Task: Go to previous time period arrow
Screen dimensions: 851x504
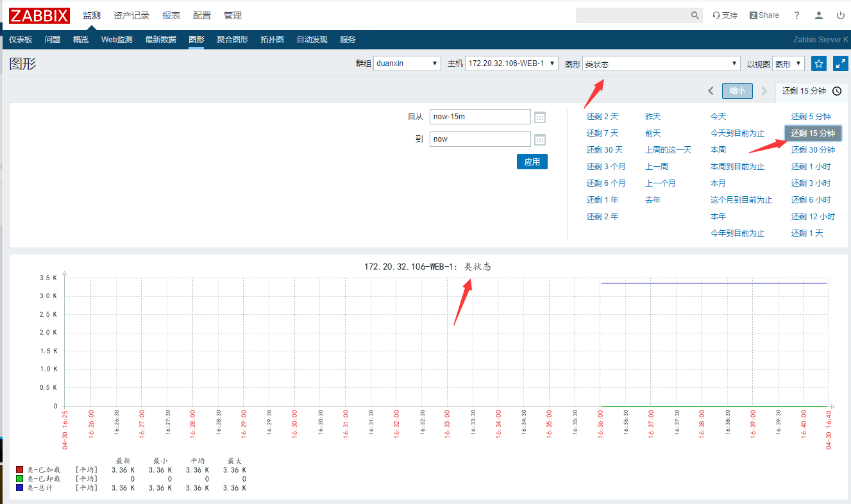Action: 711,91
